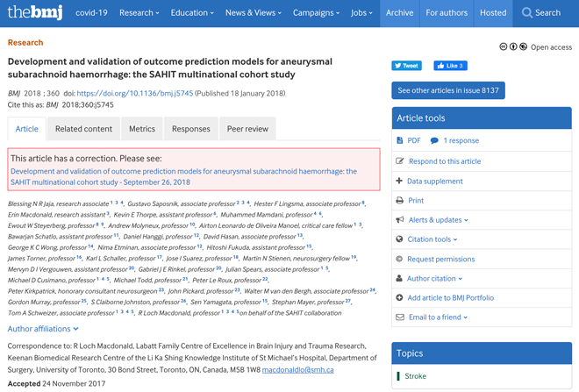Click the Add to BMJ Portfolio plus-circle icon
Image resolution: width=579 pixels, height=392 pixels.
pos(399,297)
